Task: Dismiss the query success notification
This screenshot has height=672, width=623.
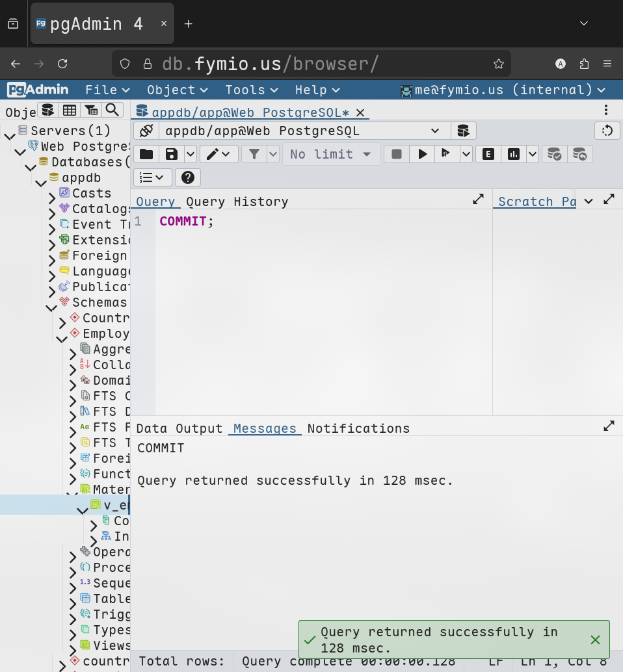Action: (595, 640)
